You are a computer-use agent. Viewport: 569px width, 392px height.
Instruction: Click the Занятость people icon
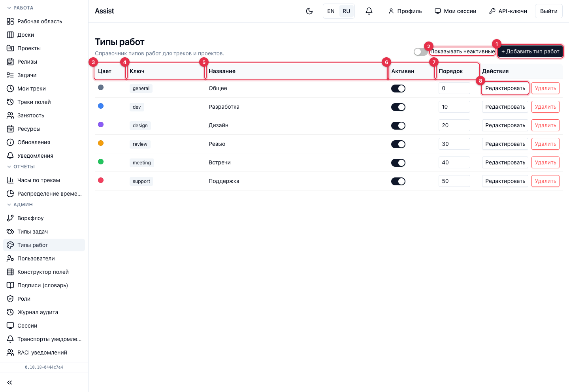10,115
